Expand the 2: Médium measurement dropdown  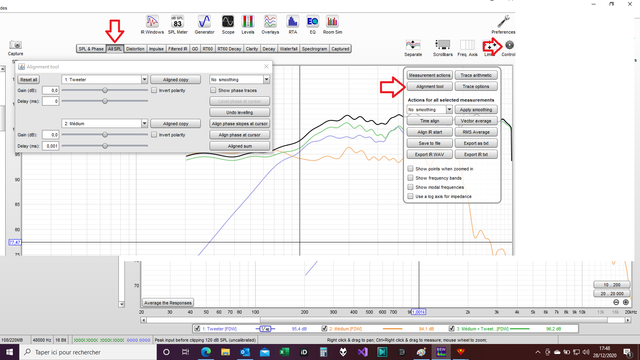click(144, 123)
